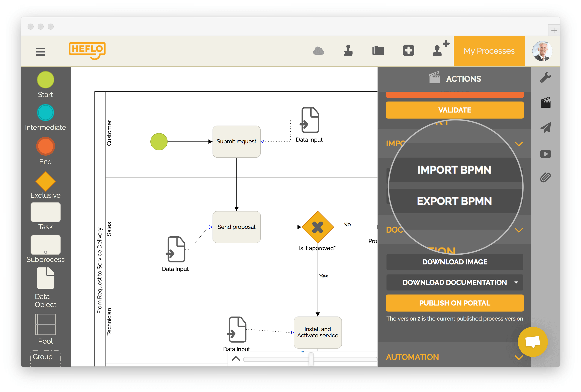Click the plus add process icon
581x392 pixels.
(409, 51)
